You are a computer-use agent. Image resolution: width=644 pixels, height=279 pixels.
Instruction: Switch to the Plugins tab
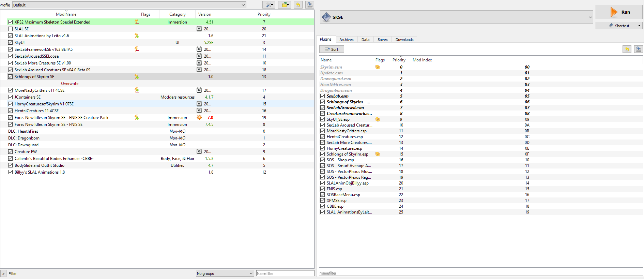tap(326, 39)
